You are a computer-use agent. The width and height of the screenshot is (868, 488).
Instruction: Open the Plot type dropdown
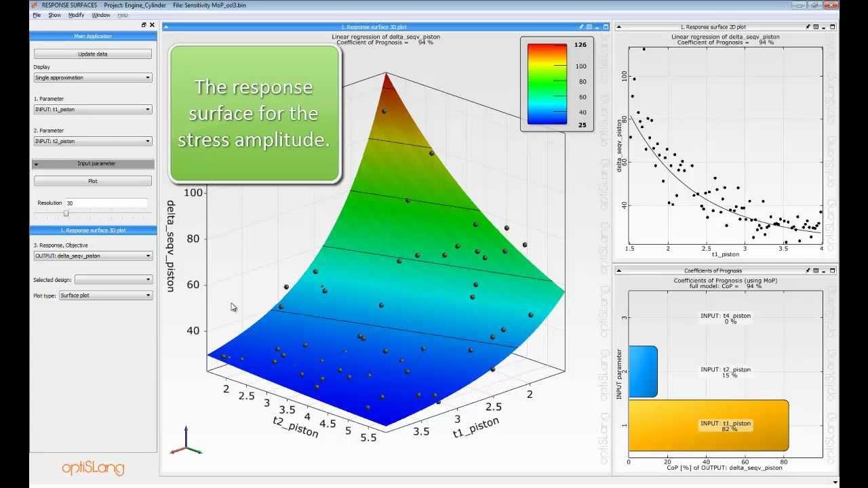pos(105,296)
